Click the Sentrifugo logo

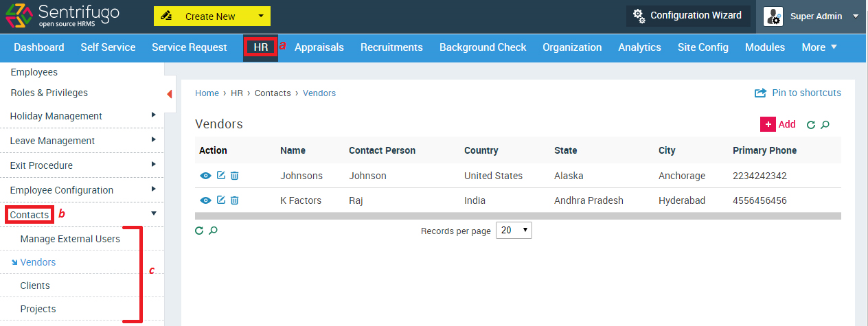(62, 16)
